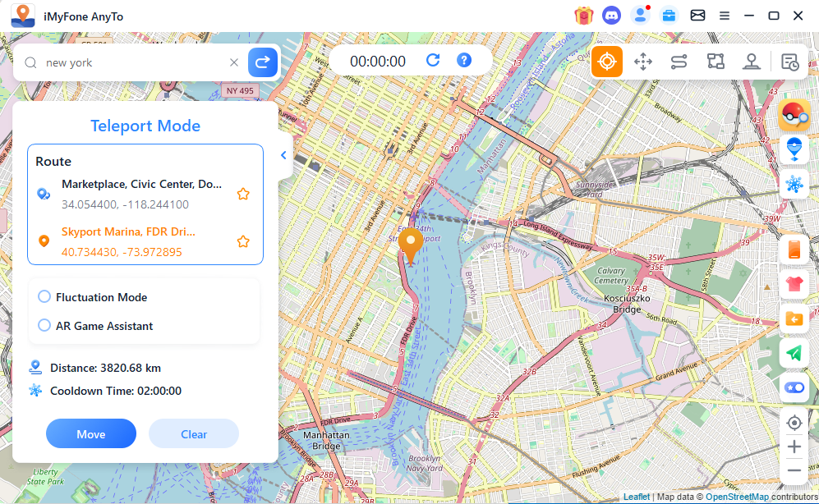
Task: Open the Leaflet attribution link
Action: 636,497
